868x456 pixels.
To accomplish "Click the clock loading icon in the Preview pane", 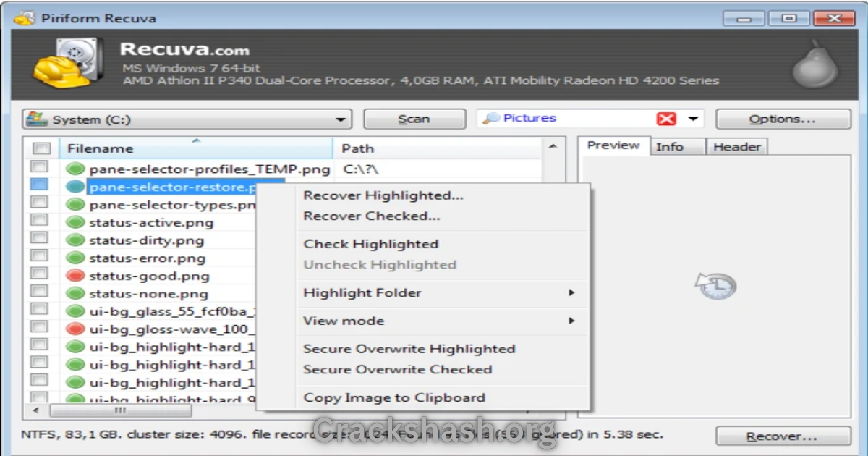I will click(x=716, y=285).
